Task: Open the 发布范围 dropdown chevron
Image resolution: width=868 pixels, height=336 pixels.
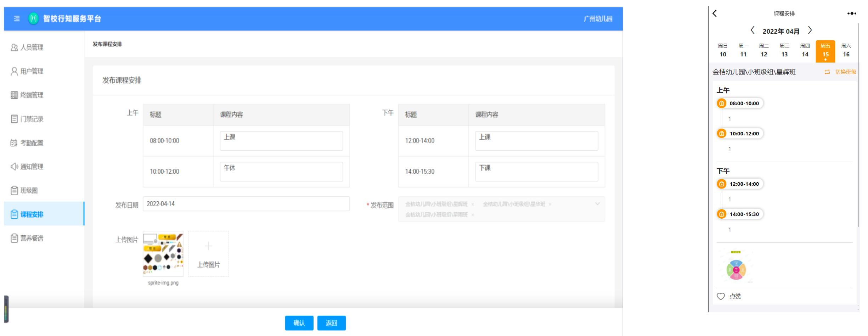Action: pos(597,204)
